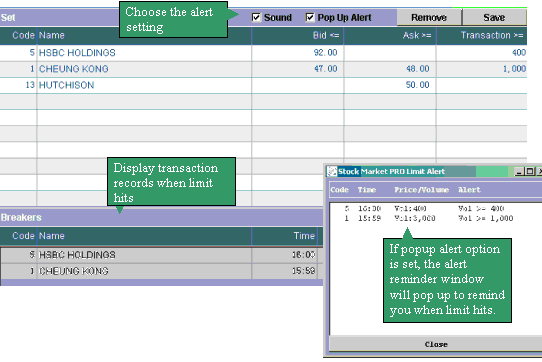Click the Time header in Breakers table

(x=304, y=236)
